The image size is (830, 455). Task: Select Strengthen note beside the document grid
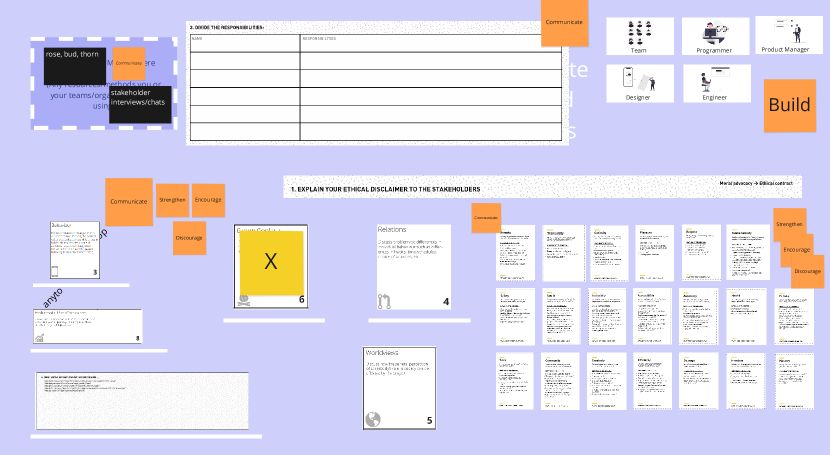790,224
